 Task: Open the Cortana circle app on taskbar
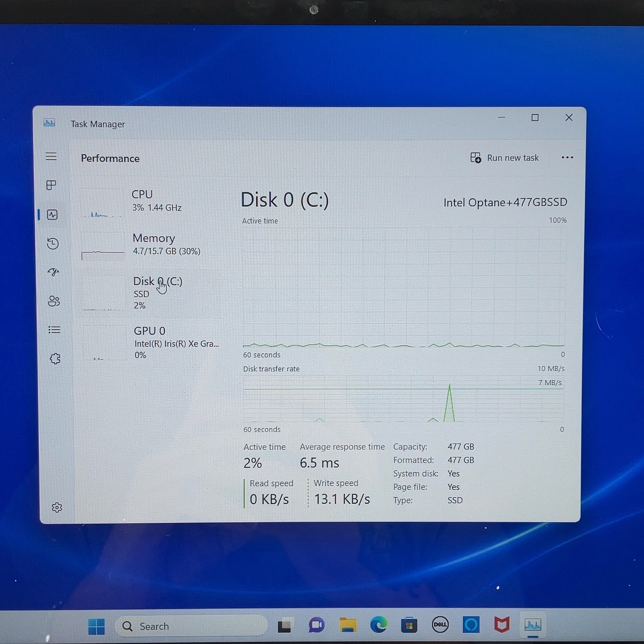click(x=471, y=625)
